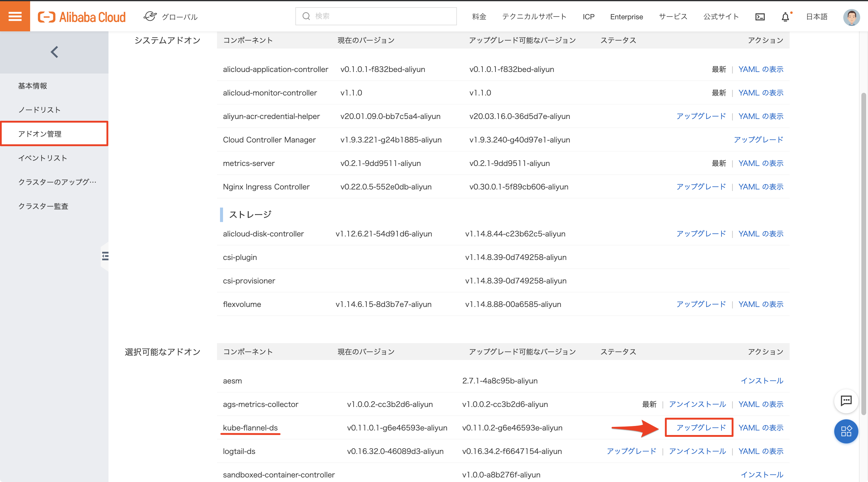Click the user avatar profile picture
Image resolution: width=868 pixels, height=482 pixels.
click(851, 17)
